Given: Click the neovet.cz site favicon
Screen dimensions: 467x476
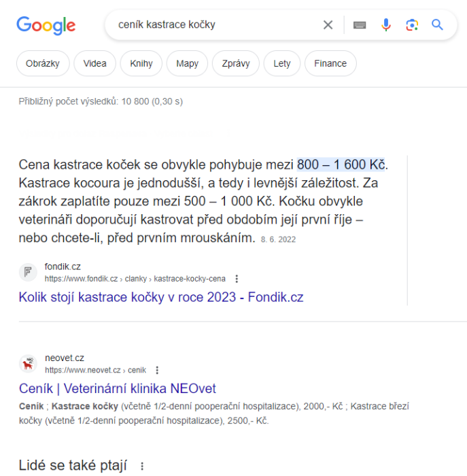Looking at the screenshot, I should click(x=28, y=364).
